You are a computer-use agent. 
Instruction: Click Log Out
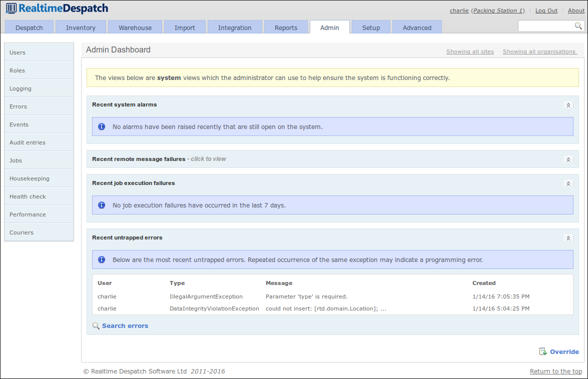point(546,10)
